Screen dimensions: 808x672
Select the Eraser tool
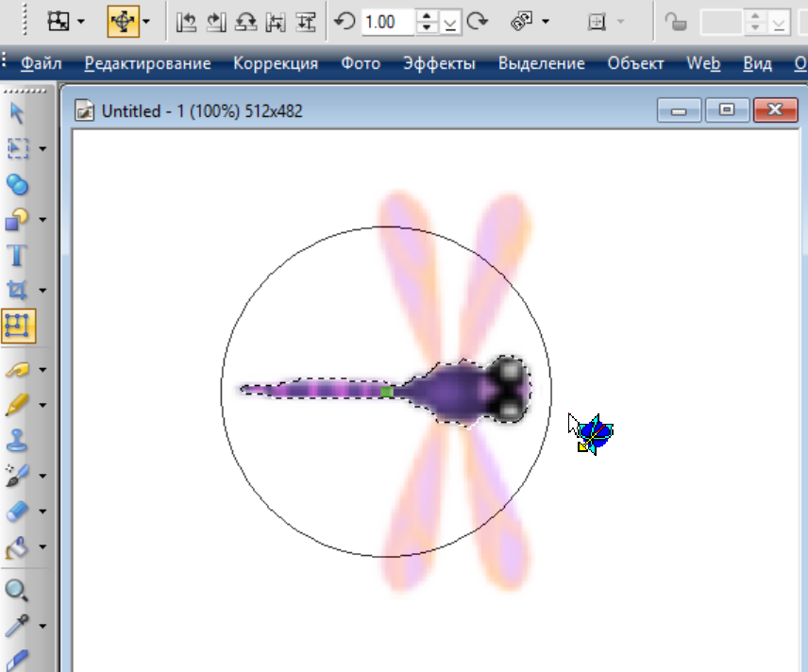point(17,512)
